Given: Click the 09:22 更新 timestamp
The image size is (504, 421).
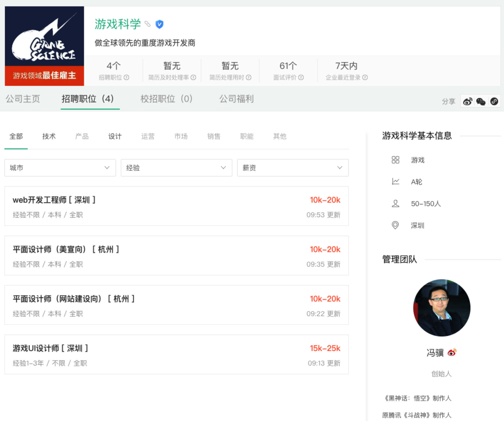Looking at the screenshot, I should (323, 313).
